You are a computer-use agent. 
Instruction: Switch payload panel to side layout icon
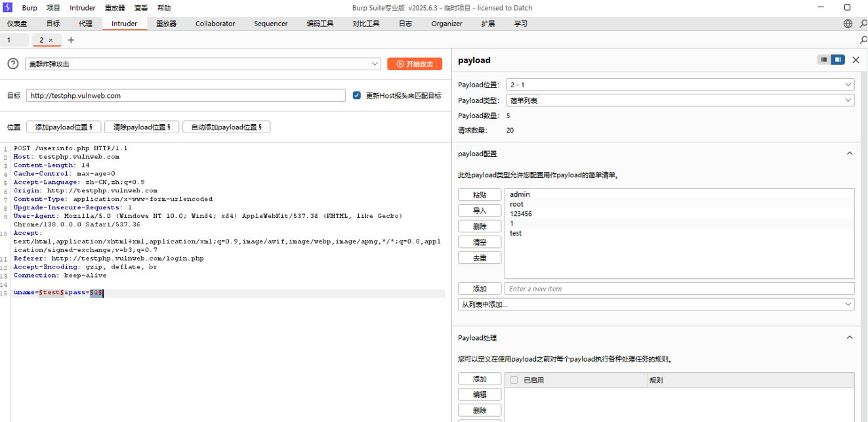[838, 60]
